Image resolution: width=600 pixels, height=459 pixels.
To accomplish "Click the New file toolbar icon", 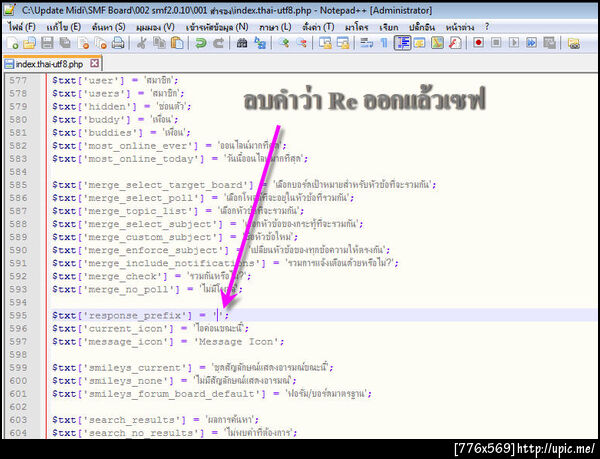I will (x=13, y=43).
